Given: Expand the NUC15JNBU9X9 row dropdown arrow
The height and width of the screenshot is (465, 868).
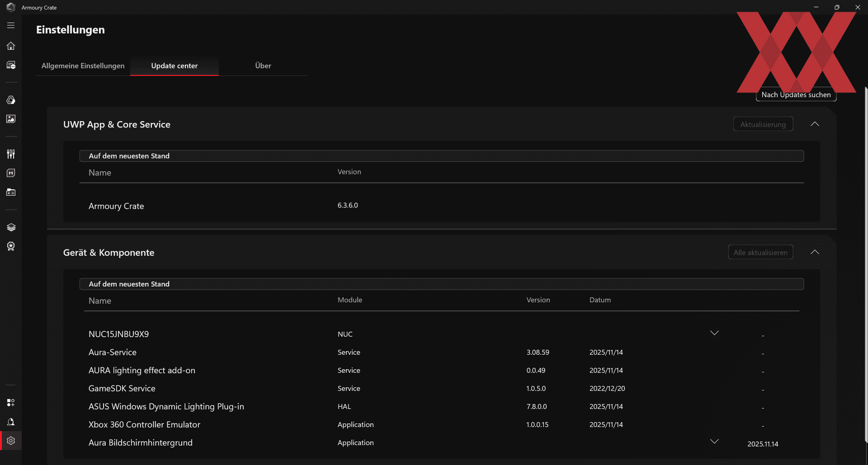Looking at the screenshot, I should 714,333.
